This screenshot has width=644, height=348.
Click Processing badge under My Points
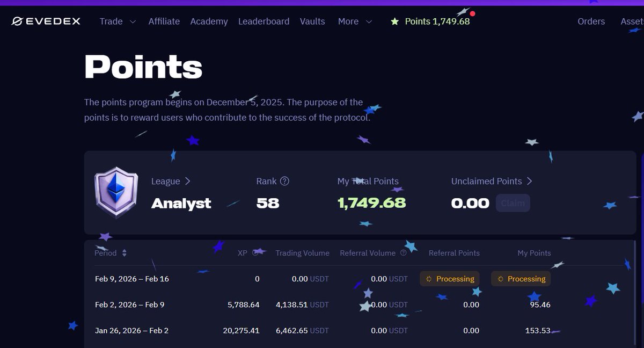click(521, 279)
